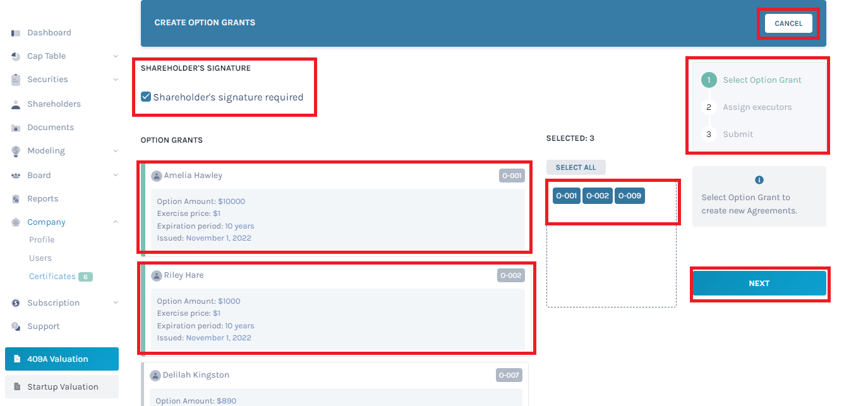Deselect the O-009 grant tag

[x=629, y=196]
